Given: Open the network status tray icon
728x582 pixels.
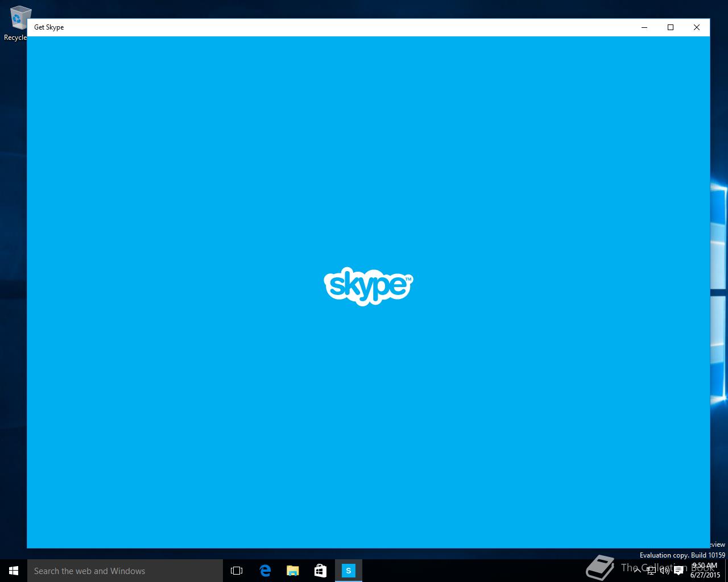Looking at the screenshot, I should point(651,571).
